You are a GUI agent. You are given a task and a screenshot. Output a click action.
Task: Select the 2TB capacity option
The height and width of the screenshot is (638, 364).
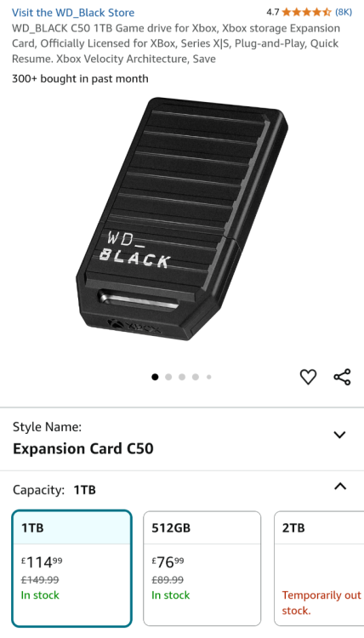[x=319, y=568]
